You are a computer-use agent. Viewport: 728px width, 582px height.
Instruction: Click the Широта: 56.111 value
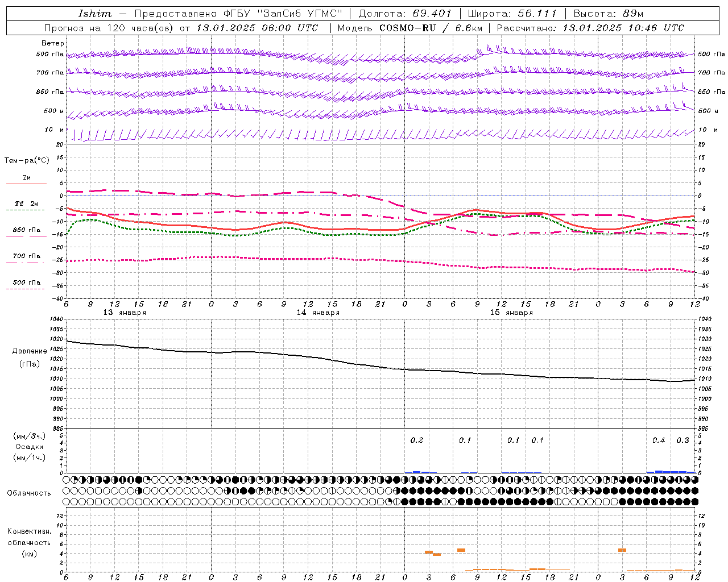pos(512,14)
